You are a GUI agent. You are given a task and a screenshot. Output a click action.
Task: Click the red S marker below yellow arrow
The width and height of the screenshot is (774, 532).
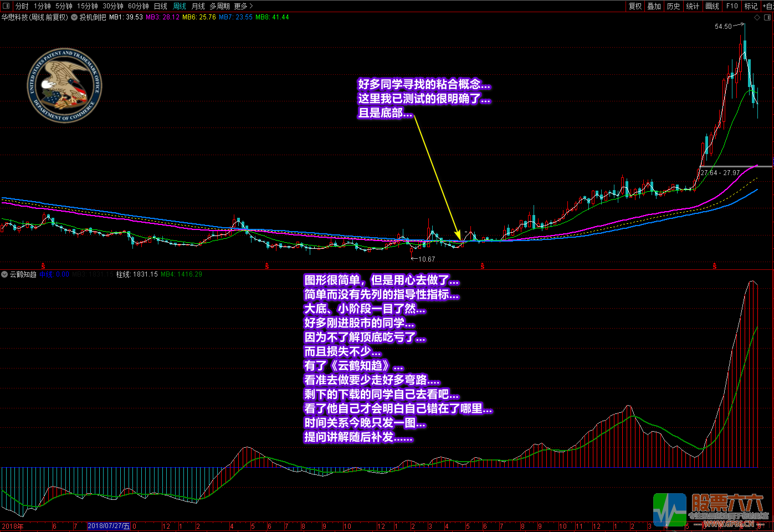click(x=483, y=266)
